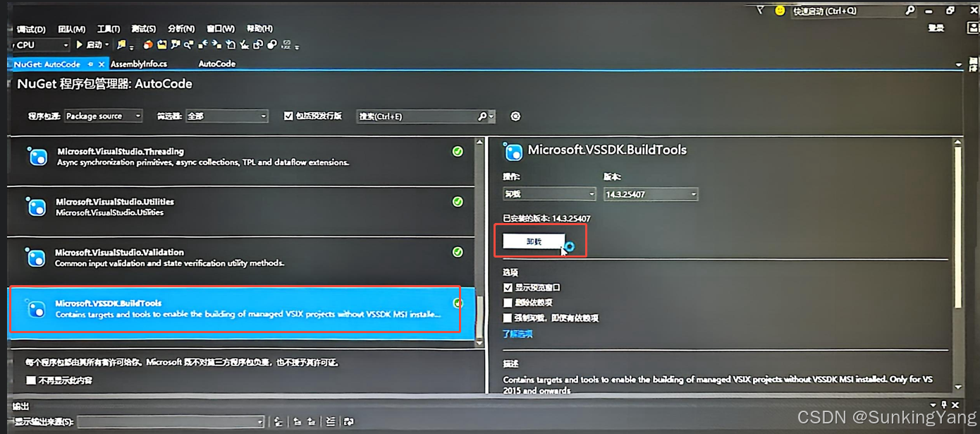Image resolution: width=980 pixels, height=434 pixels.
Task: Open the Package source dropdown
Action: (103, 116)
